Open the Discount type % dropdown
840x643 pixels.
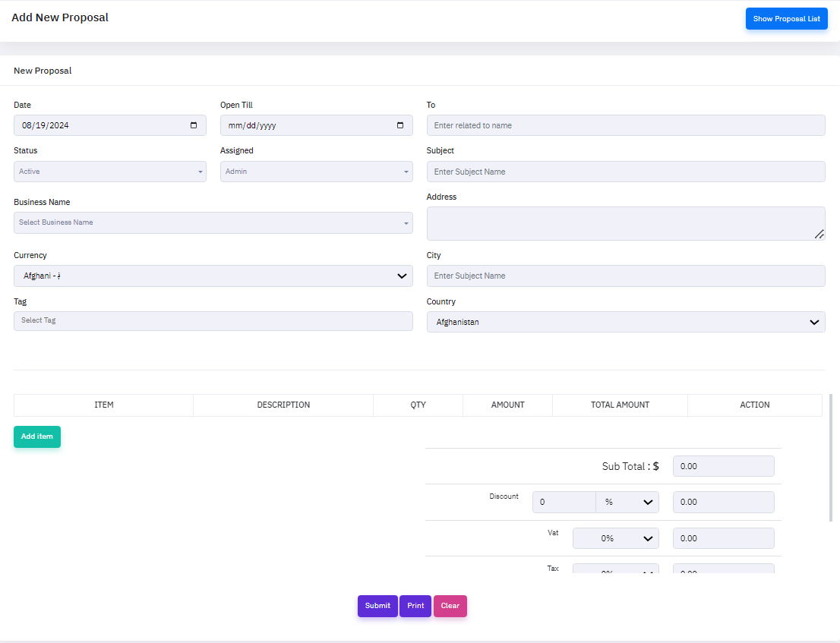pyautogui.click(x=627, y=502)
